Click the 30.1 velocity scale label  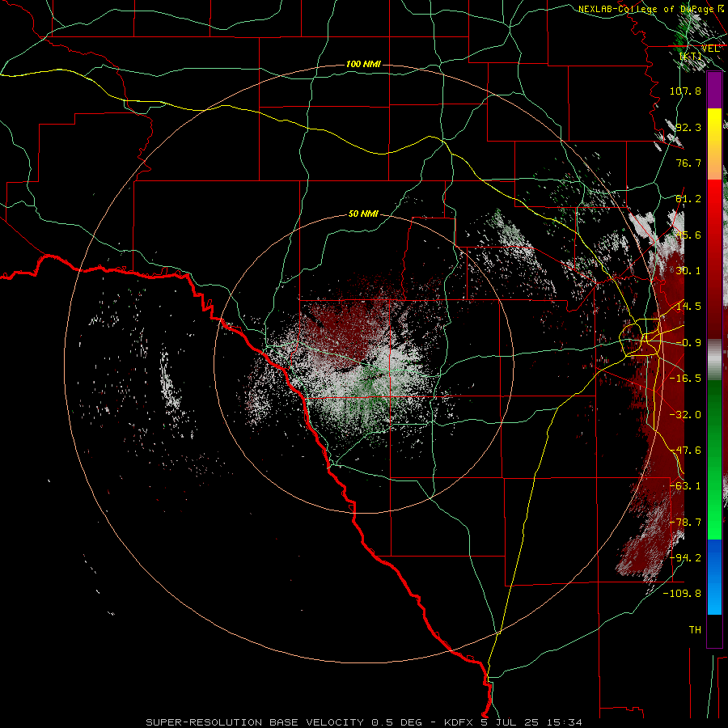coord(688,271)
